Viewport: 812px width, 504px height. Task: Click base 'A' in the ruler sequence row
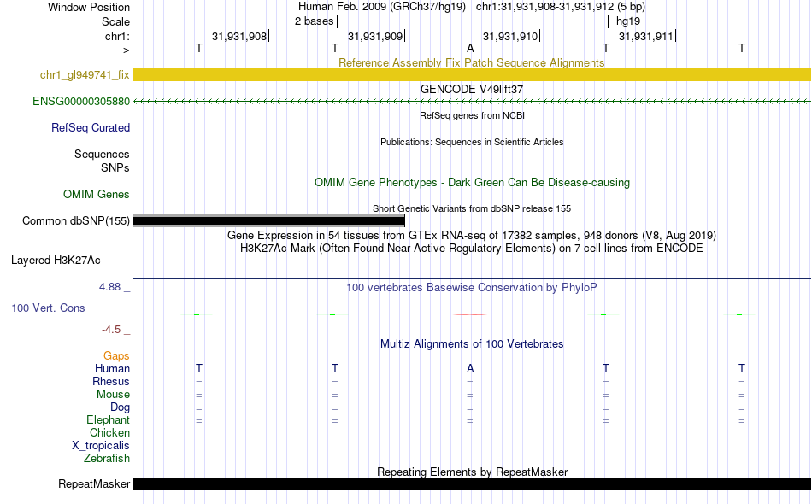pyautogui.click(x=470, y=48)
